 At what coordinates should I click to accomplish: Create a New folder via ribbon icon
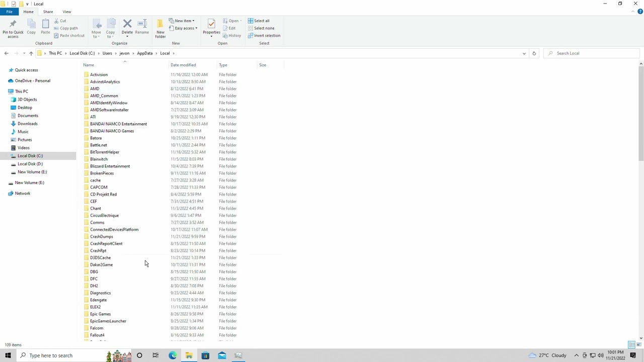tap(160, 24)
